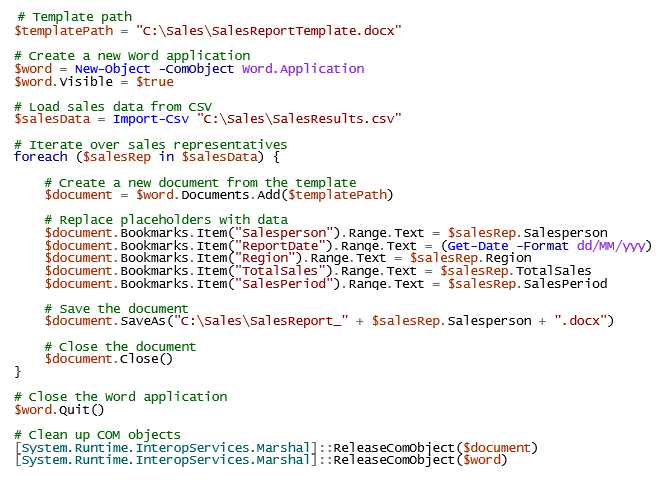Click the "Salesperson" bookmark string
The width and height of the screenshot is (667, 480).
(284, 233)
